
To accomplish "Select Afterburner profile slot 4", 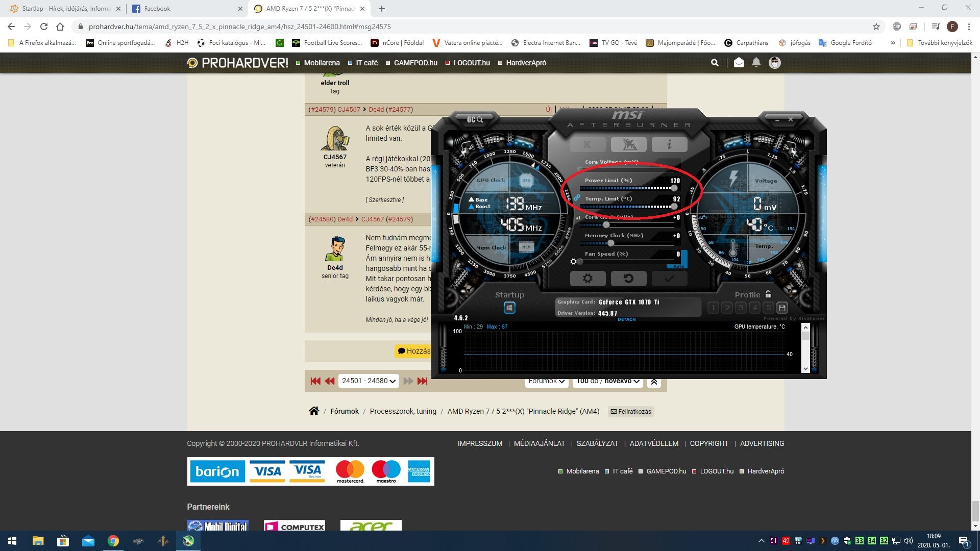I will pos(755,308).
